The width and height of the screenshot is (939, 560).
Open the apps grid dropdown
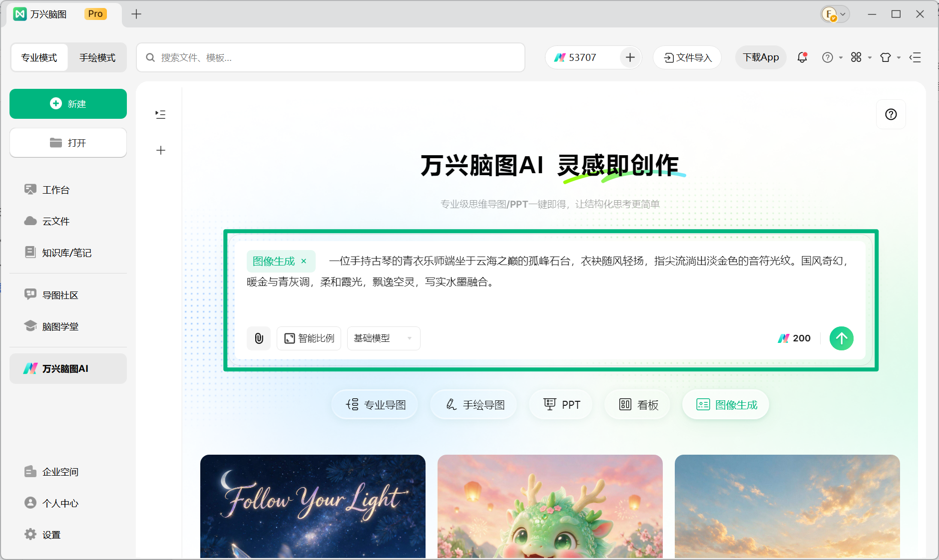pyautogui.click(x=861, y=58)
